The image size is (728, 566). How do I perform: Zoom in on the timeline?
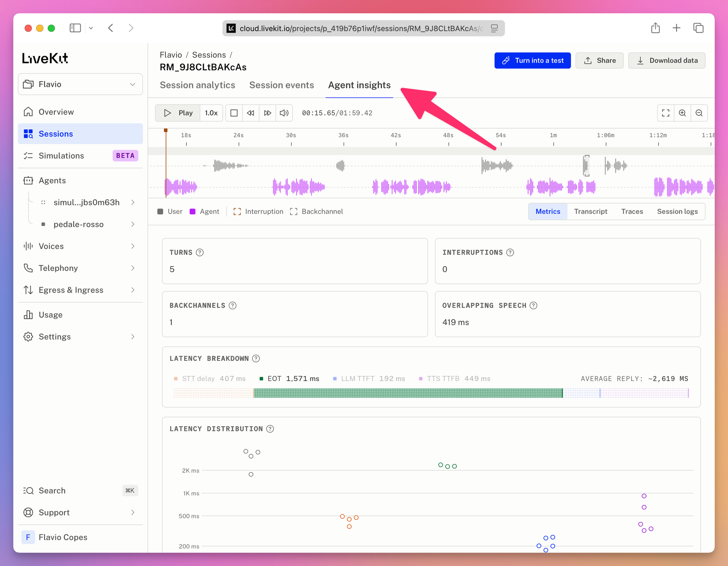tap(682, 113)
